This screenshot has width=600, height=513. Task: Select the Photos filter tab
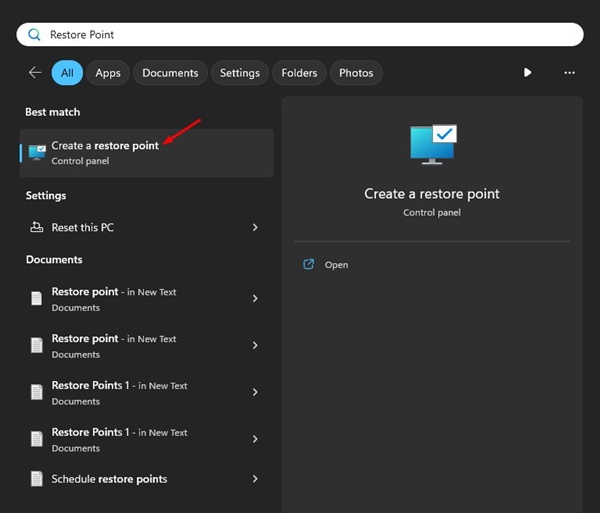point(356,73)
